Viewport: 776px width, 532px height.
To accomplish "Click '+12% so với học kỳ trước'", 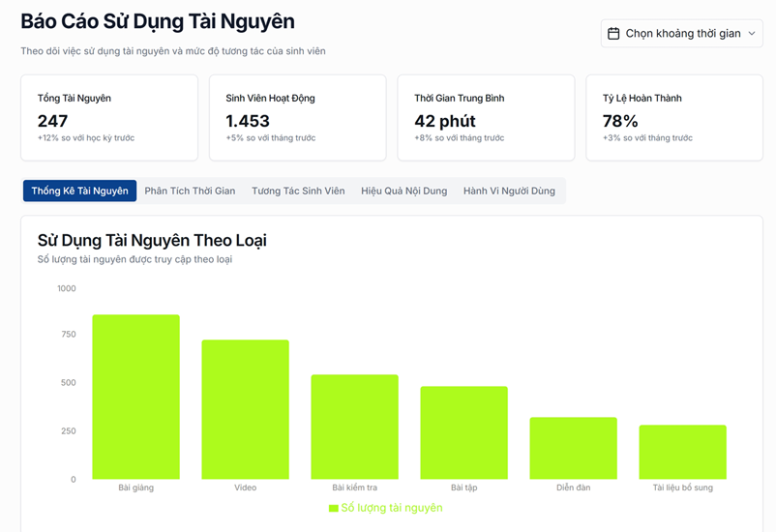I will (86, 138).
